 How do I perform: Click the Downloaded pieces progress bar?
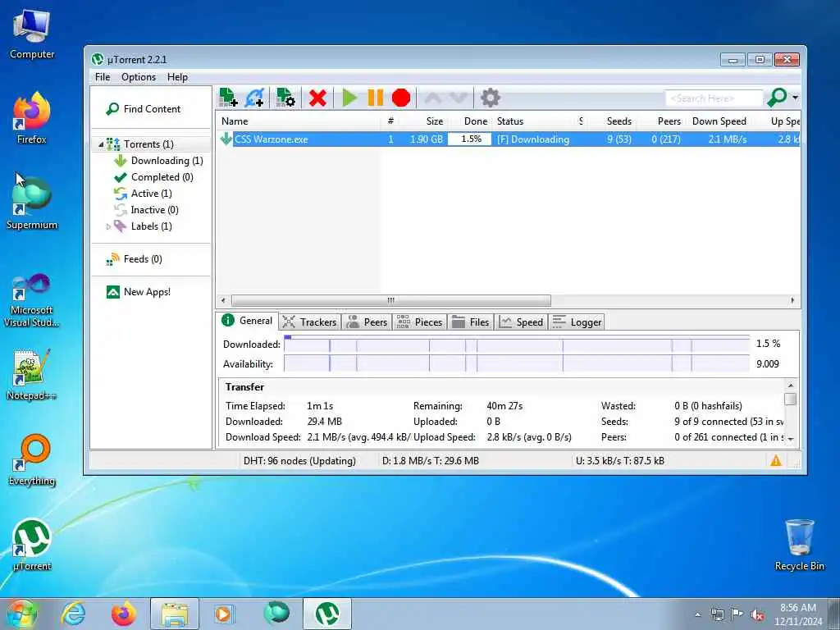[517, 344]
